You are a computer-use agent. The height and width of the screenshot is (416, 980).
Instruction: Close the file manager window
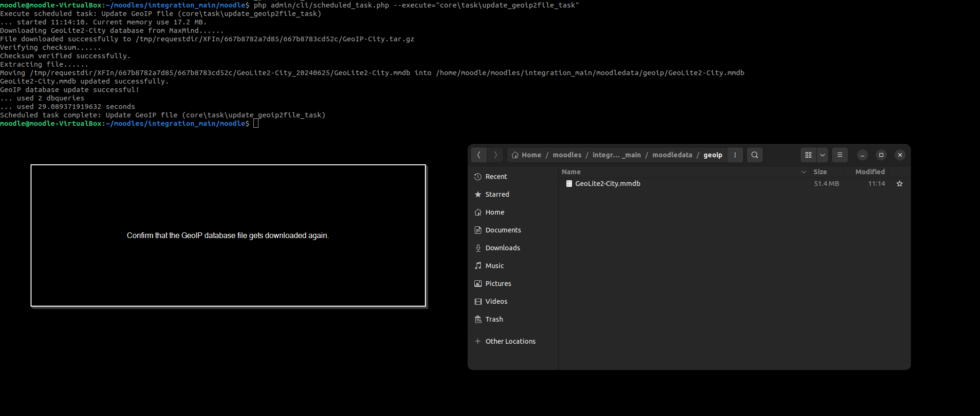[x=900, y=155]
